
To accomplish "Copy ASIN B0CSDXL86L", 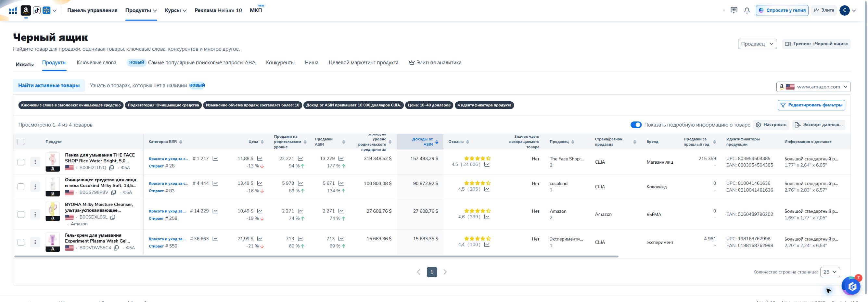I will click(113, 217).
